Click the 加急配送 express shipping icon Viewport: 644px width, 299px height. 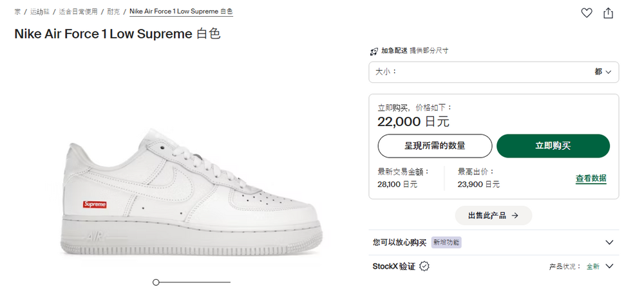pyautogui.click(x=374, y=51)
